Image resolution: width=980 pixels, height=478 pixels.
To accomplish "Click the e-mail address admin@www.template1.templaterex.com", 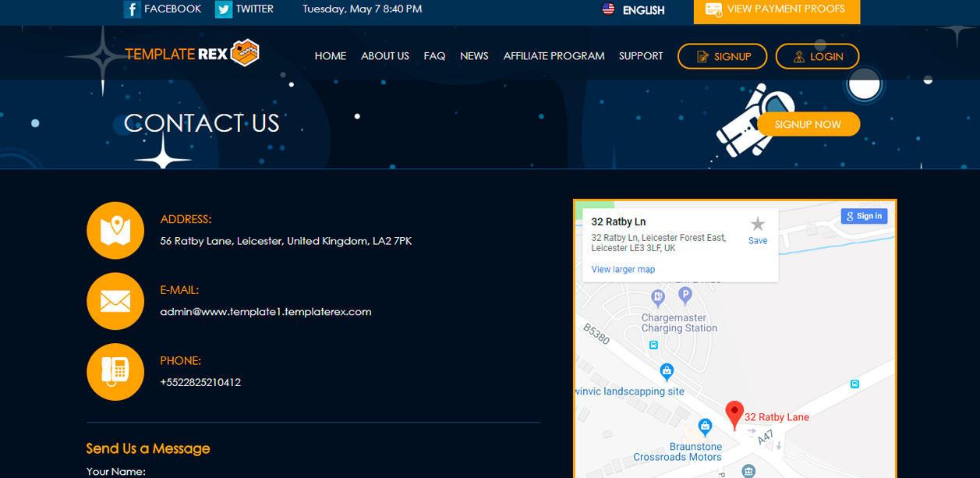I will click(x=266, y=312).
